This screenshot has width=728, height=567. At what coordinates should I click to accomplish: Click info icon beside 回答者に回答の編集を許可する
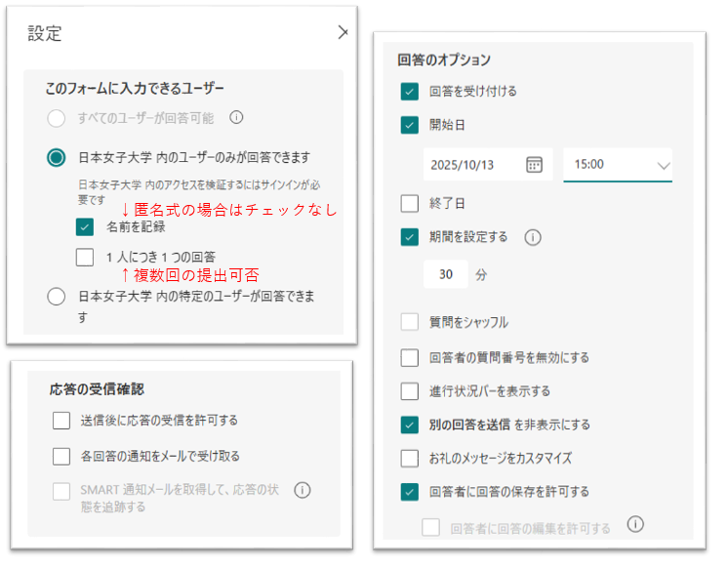click(636, 525)
